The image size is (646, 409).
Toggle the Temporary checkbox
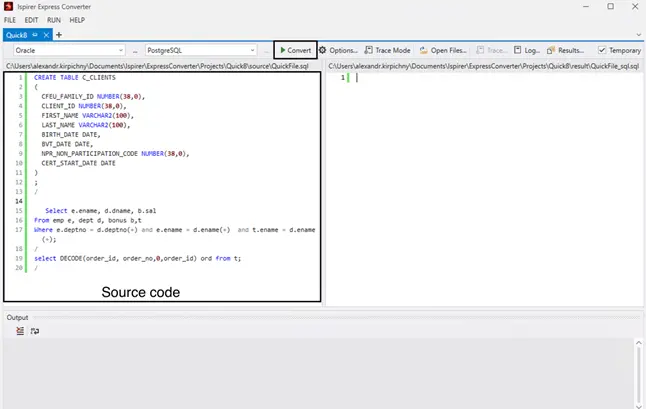[x=602, y=50]
